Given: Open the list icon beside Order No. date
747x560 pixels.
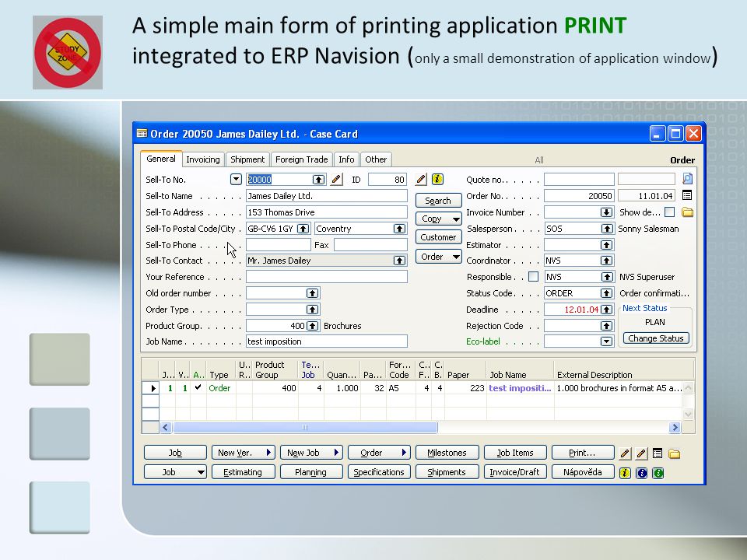Looking at the screenshot, I should [x=687, y=195].
